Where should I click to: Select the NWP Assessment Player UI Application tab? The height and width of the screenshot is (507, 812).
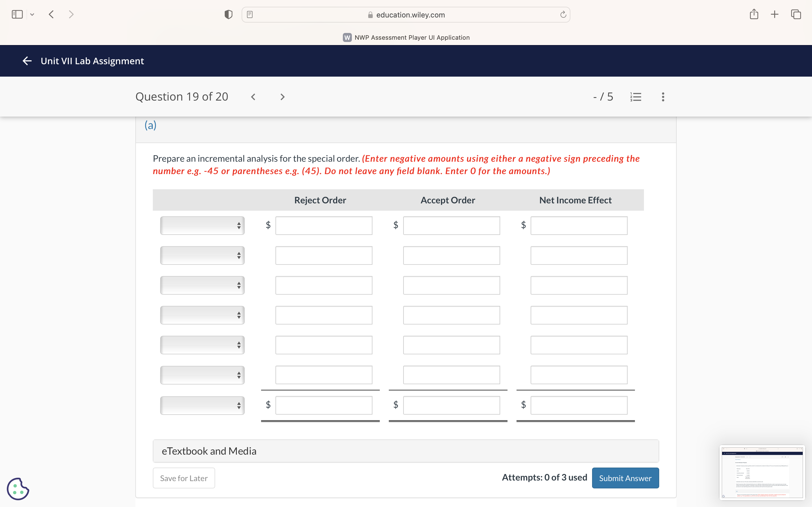pyautogui.click(x=406, y=37)
